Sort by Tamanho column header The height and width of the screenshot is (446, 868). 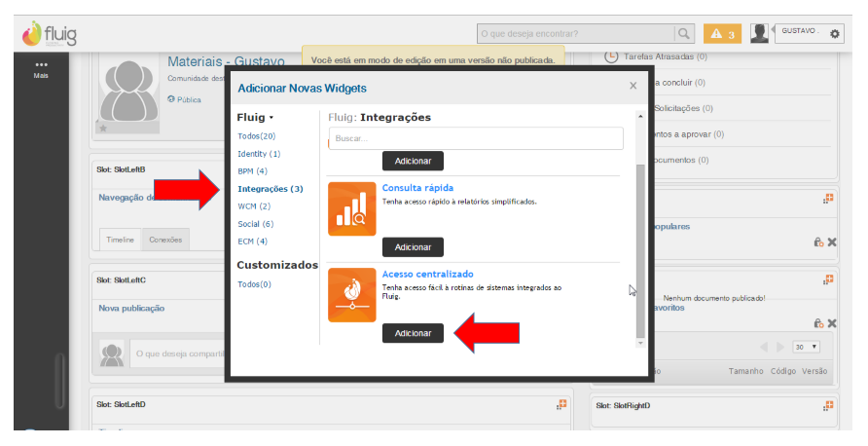point(745,371)
